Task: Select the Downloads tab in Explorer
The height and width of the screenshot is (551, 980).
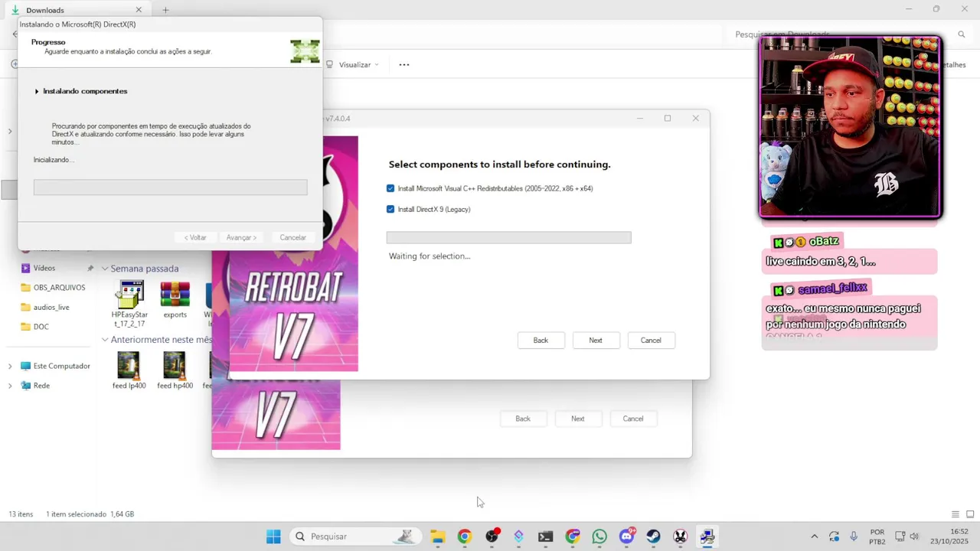Action: (77, 10)
